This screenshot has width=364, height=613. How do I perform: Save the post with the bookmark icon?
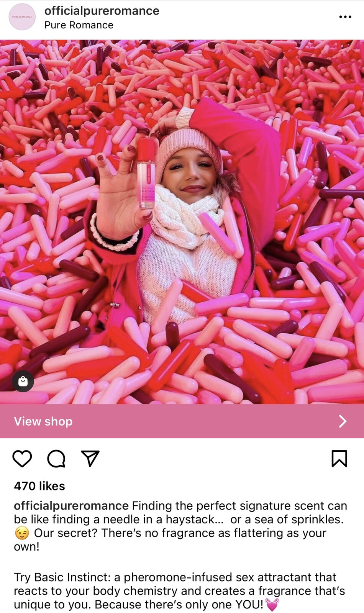coord(339,459)
